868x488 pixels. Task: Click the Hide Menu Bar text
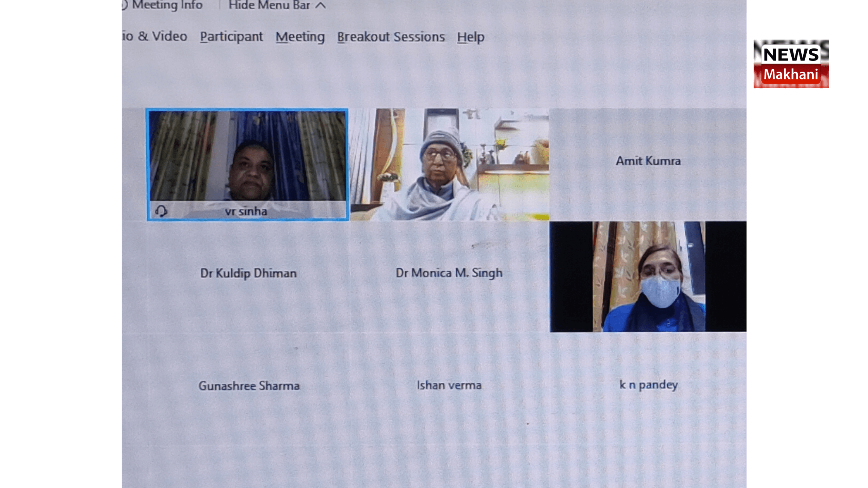[269, 5]
